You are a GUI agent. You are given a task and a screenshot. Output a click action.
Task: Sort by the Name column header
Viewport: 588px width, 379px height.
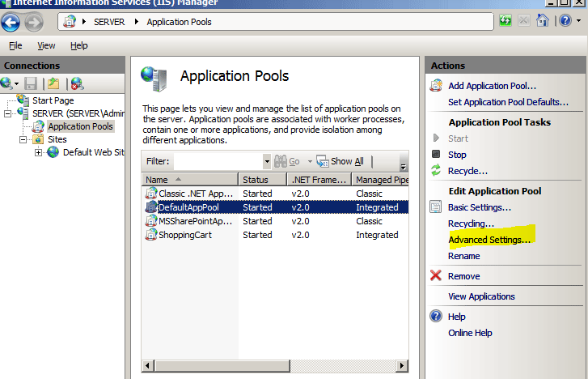[x=190, y=180]
